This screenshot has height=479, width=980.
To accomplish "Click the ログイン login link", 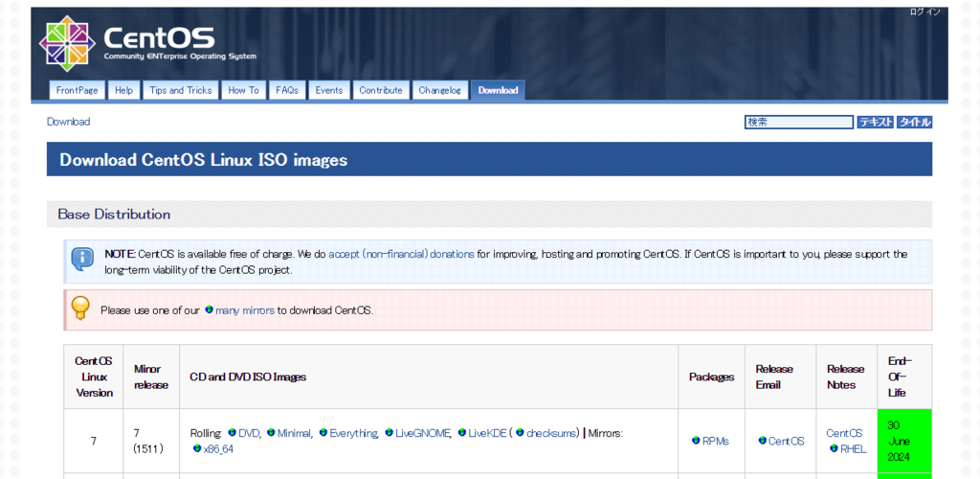I will click(925, 11).
